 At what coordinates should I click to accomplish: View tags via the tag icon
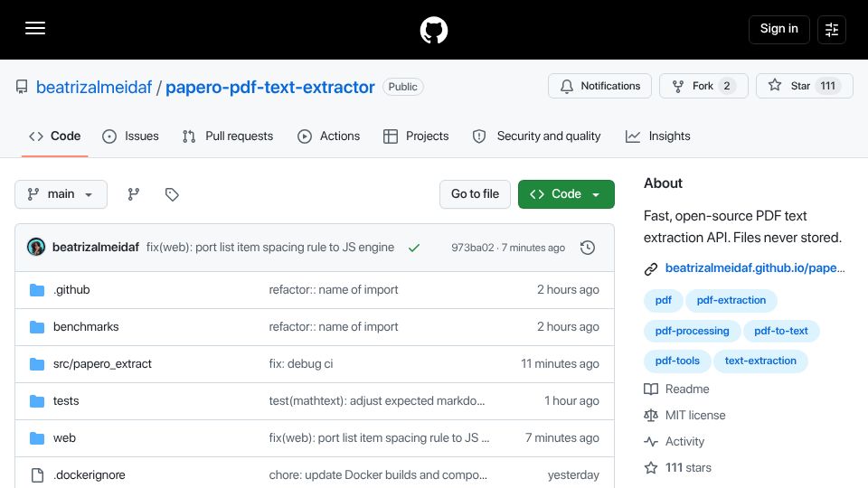[172, 194]
